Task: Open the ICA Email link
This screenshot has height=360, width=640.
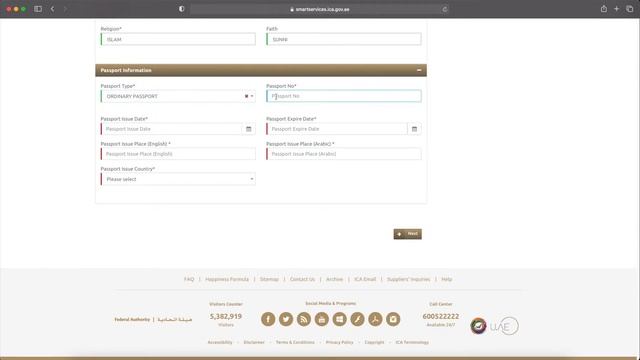Action: coord(365,279)
